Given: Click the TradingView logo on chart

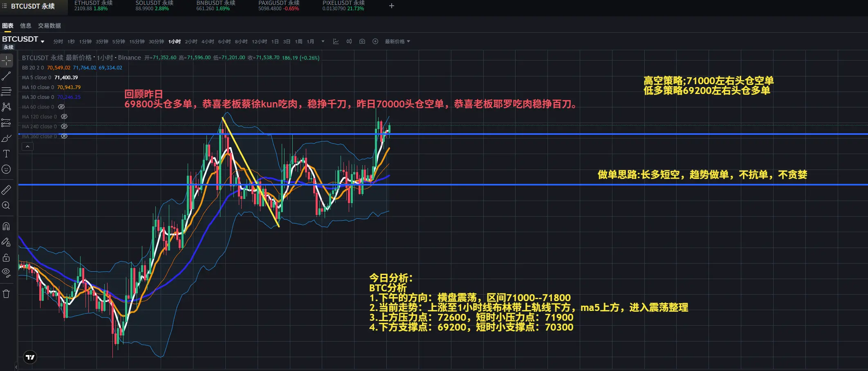Looking at the screenshot, I should pyautogui.click(x=30, y=358).
